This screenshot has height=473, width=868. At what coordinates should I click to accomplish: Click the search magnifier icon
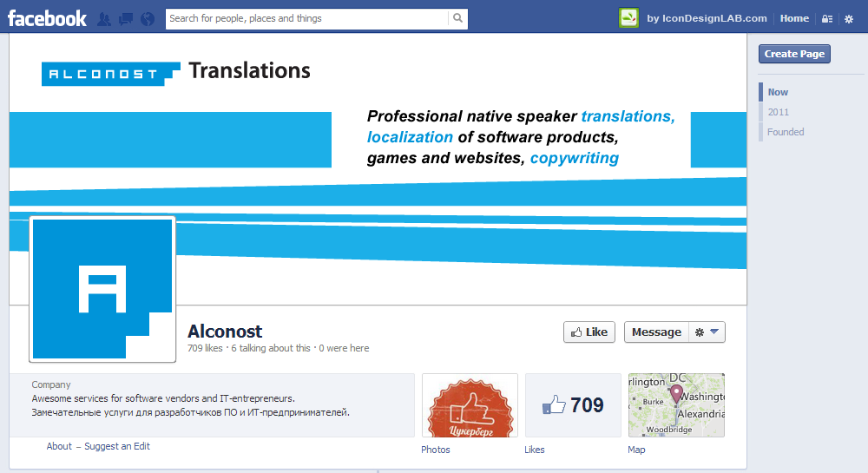point(457,18)
